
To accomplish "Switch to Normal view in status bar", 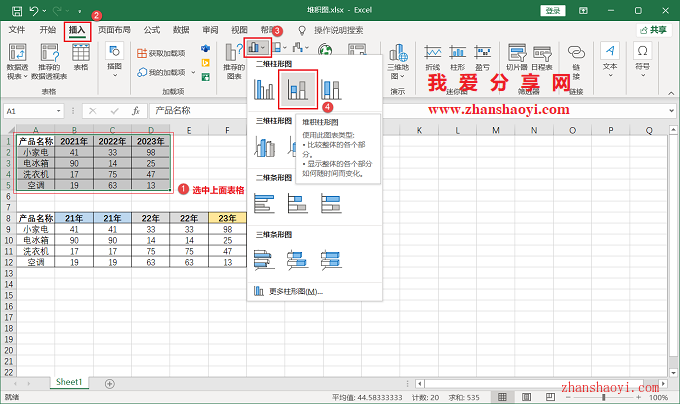I will [x=502, y=397].
